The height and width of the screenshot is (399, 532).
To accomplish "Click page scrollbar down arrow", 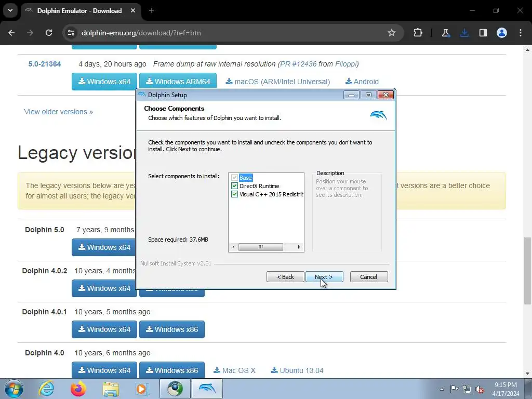I will (x=527, y=374).
